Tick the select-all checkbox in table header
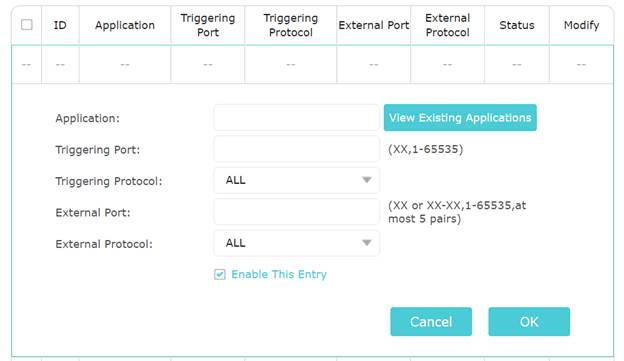 [27, 25]
